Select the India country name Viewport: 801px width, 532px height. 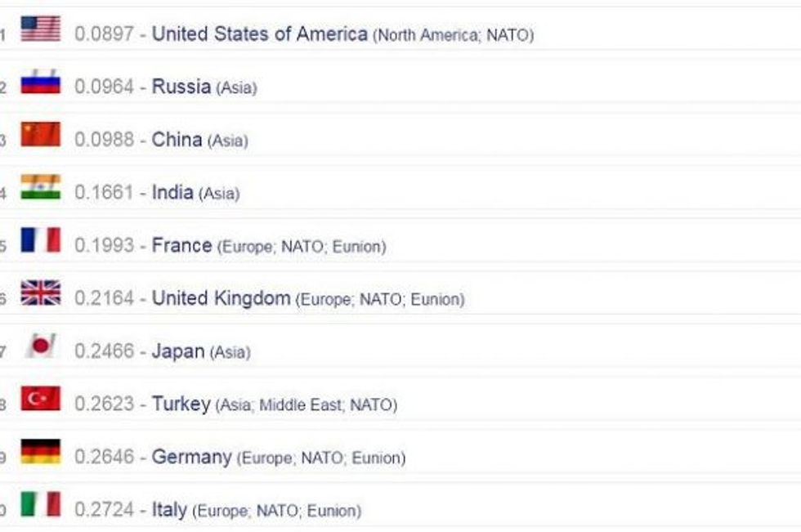coord(172,193)
